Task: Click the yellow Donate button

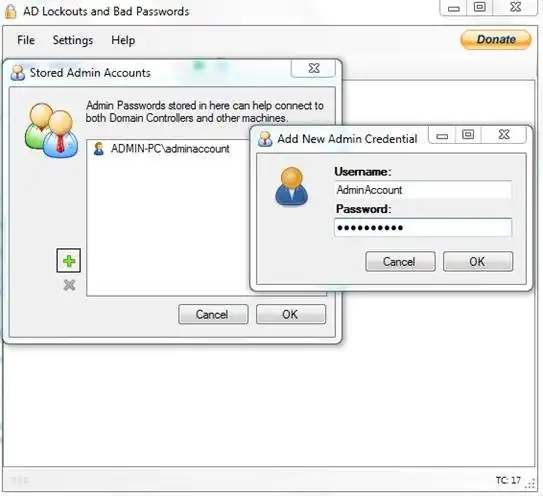Action: 496,39
